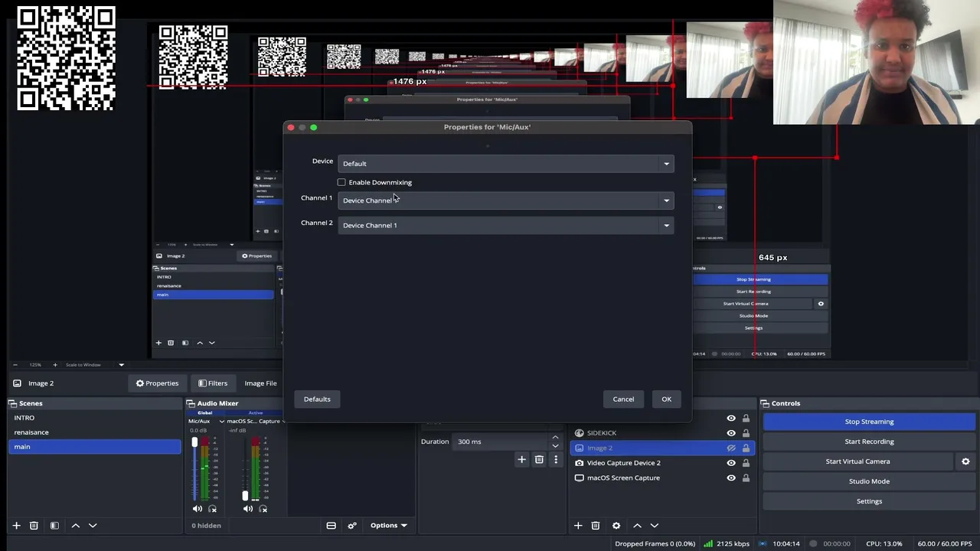Hide the Video Capture Device 2 source
This screenshot has width=980, height=551.
click(x=731, y=463)
